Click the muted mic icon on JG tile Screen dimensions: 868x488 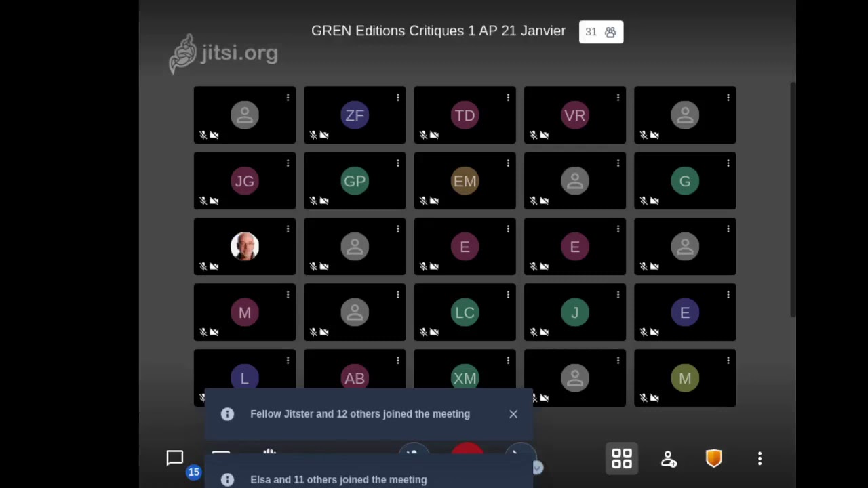[x=203, y=201]
